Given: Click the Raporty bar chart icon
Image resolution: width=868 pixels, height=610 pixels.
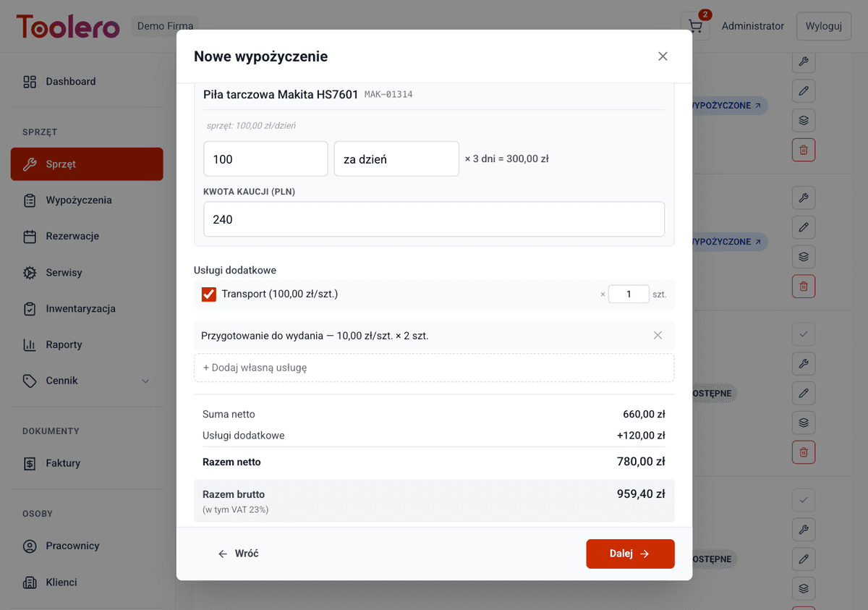Looking at the screenshot, I should [30, 345].
